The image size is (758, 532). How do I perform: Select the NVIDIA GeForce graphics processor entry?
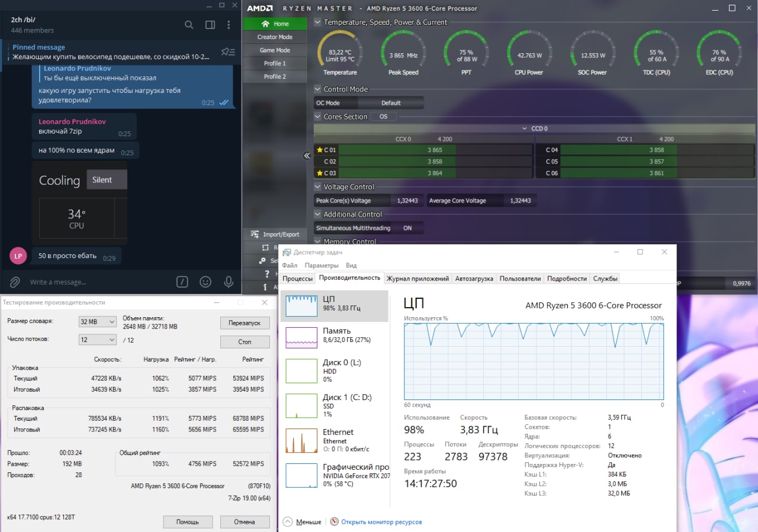[x=335, y=475]
